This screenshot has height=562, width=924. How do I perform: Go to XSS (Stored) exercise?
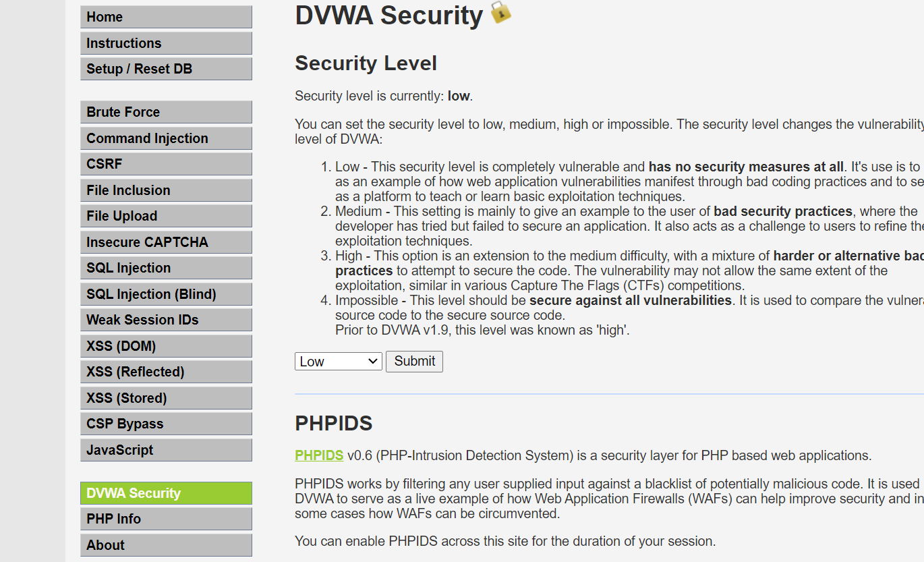[x=166, y=398]
